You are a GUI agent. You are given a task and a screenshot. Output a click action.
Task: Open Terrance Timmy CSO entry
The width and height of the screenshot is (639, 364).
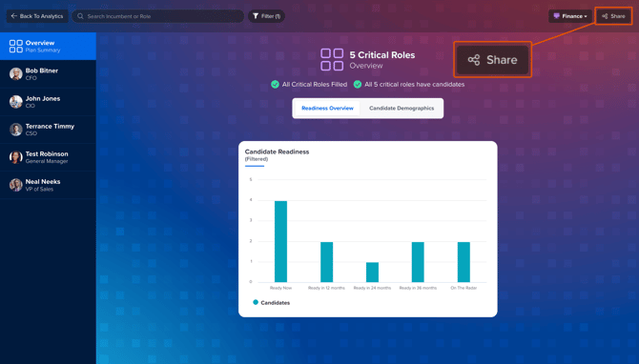point(48,130)
